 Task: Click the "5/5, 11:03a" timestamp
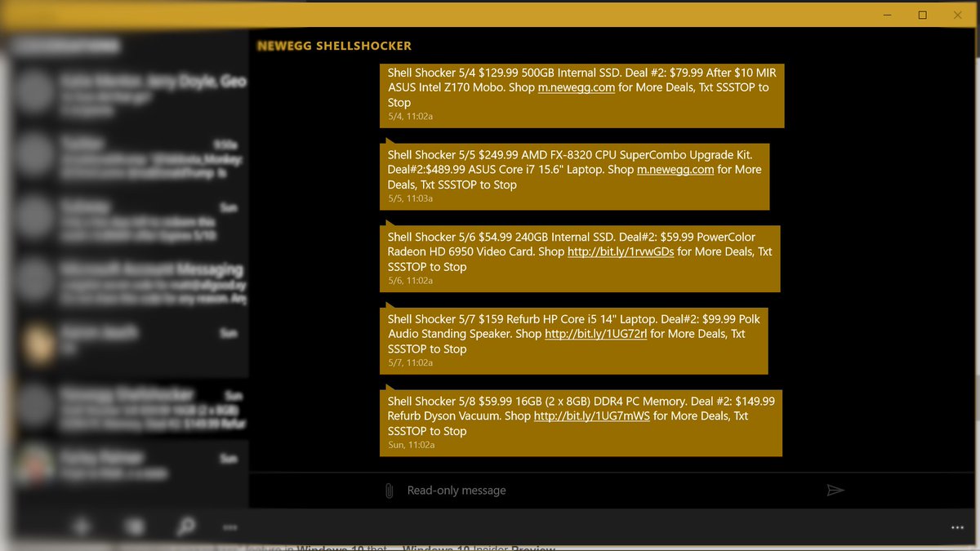click(410, 198)
